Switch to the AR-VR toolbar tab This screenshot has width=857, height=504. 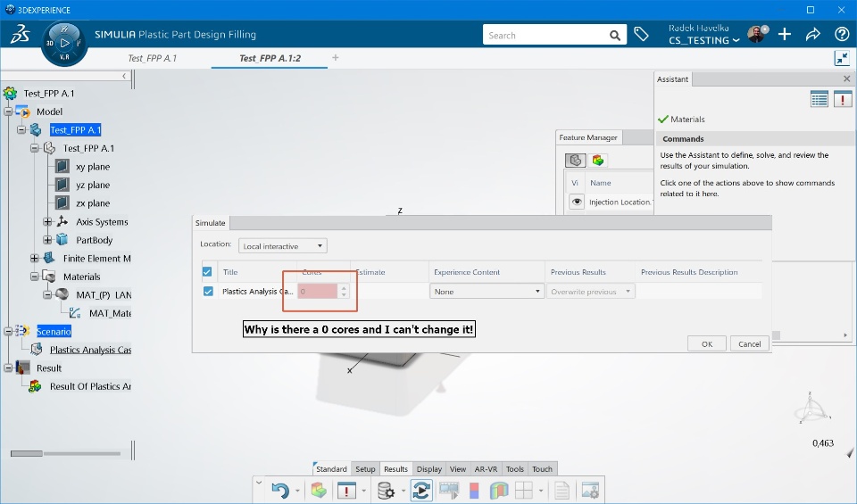pos(486,469)
